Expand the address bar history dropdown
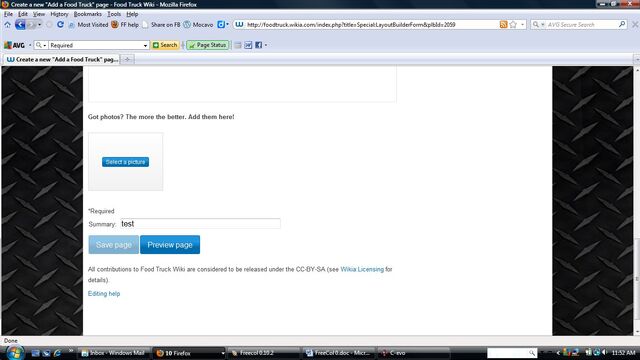Screen dimensions: 640x360 [x=522, y=24]
